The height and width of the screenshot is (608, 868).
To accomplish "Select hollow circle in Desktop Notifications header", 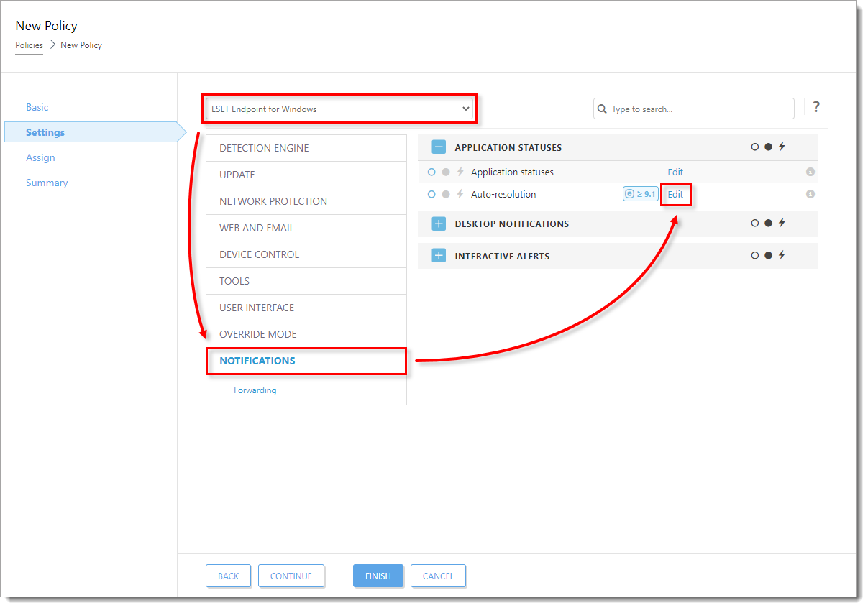I will 754,223.
